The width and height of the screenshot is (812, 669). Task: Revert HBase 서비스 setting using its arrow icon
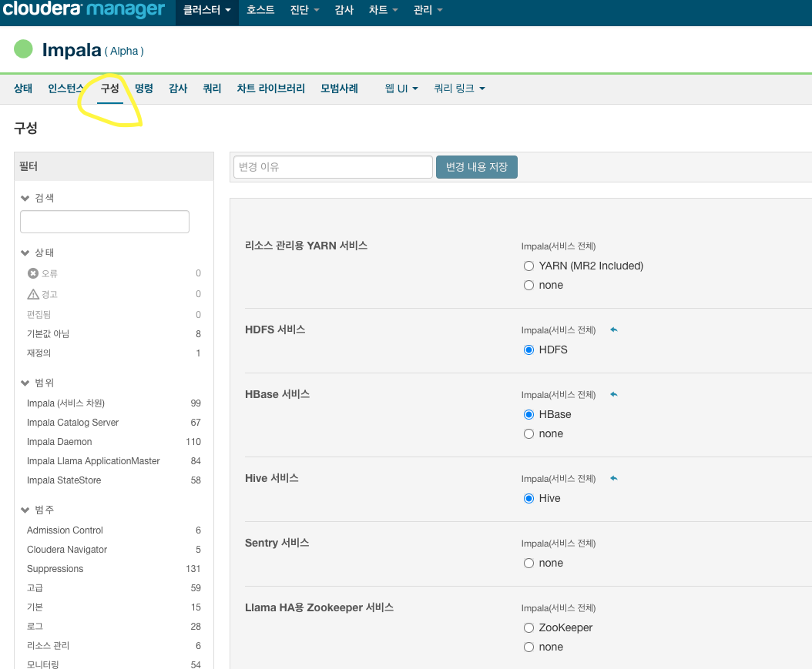(614, 394)
